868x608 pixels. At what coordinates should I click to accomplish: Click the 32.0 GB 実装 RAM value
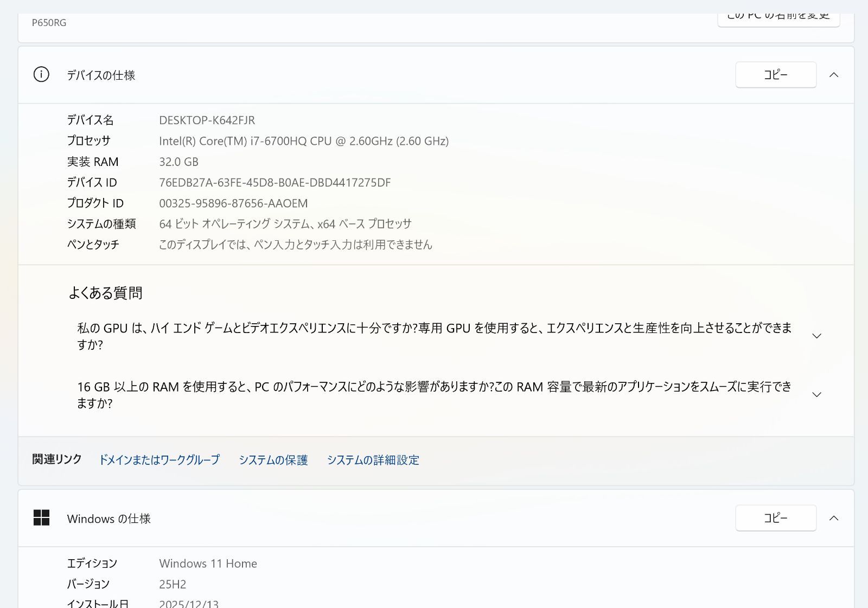click(x=178, y=162)
